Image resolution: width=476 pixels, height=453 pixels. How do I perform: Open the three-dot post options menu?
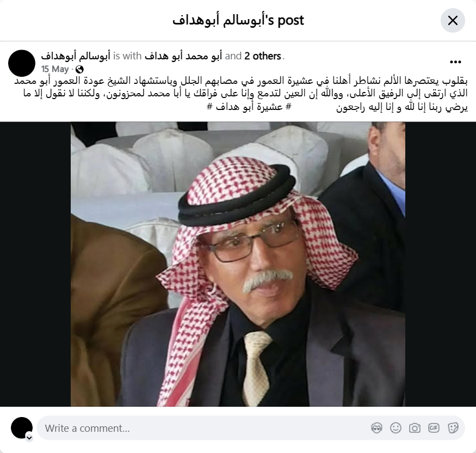click(x=455, y=62)
